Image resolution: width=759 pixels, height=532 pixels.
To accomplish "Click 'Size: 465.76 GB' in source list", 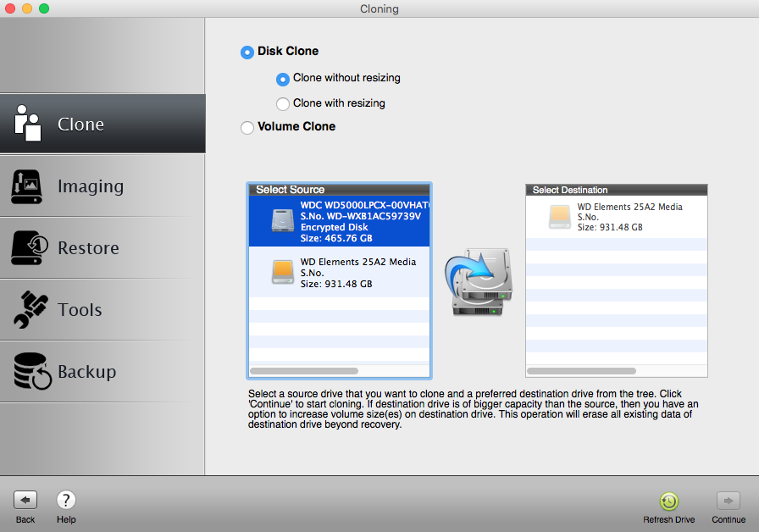I will [x=336, y=238].
